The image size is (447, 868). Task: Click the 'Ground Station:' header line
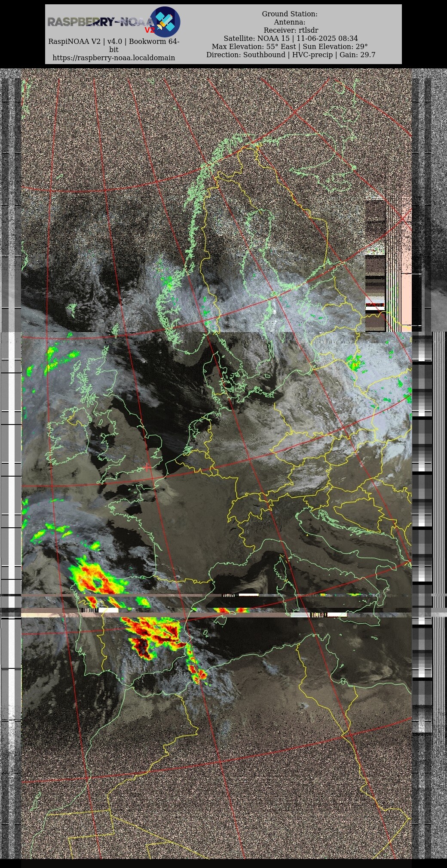click(x=290, y=14)
